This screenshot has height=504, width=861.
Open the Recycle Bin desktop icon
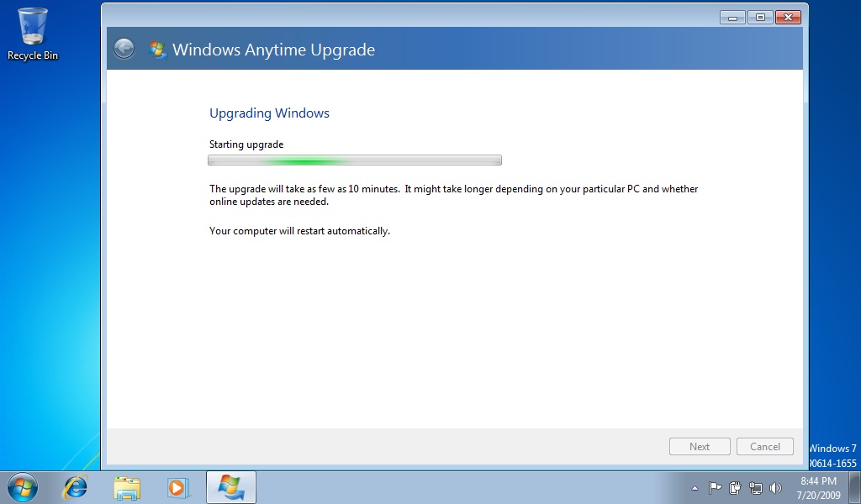[33, 34]
